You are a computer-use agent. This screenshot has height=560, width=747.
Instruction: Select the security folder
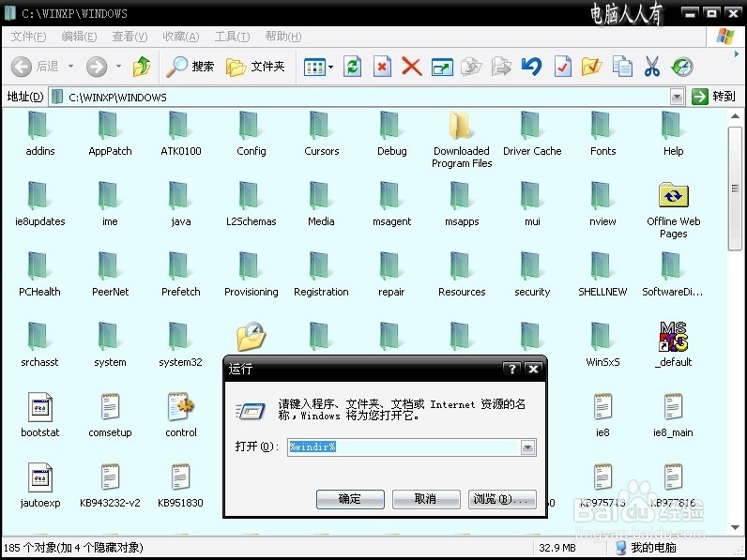(532, 274)
